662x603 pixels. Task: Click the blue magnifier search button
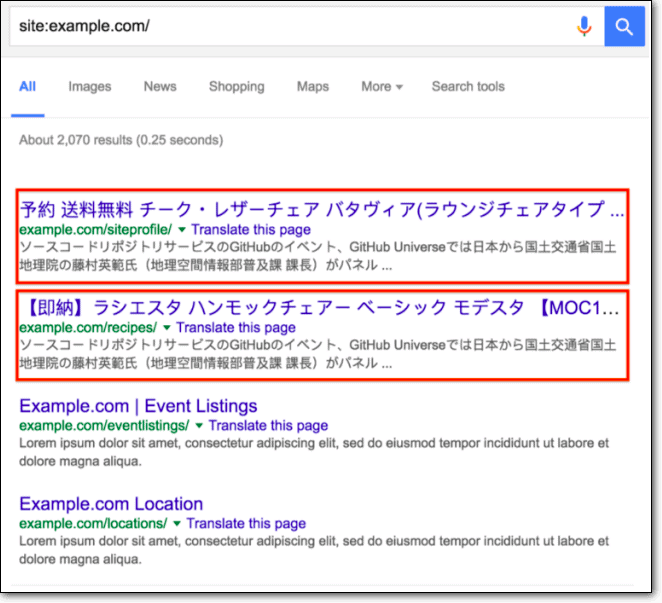[625, 27]
